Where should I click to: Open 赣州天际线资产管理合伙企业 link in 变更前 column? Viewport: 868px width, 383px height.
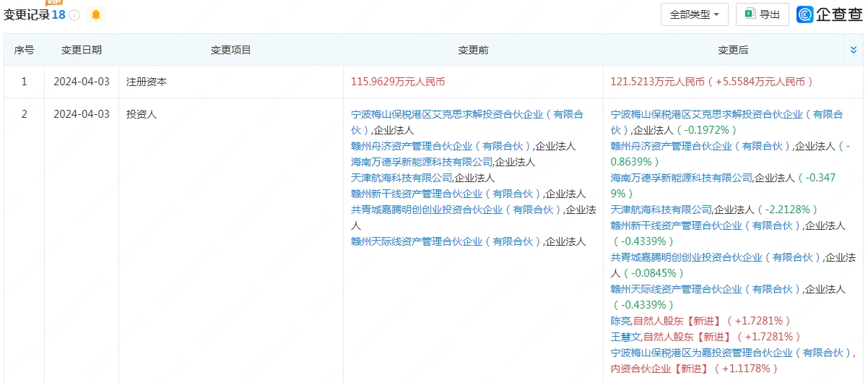click(446, 241)
